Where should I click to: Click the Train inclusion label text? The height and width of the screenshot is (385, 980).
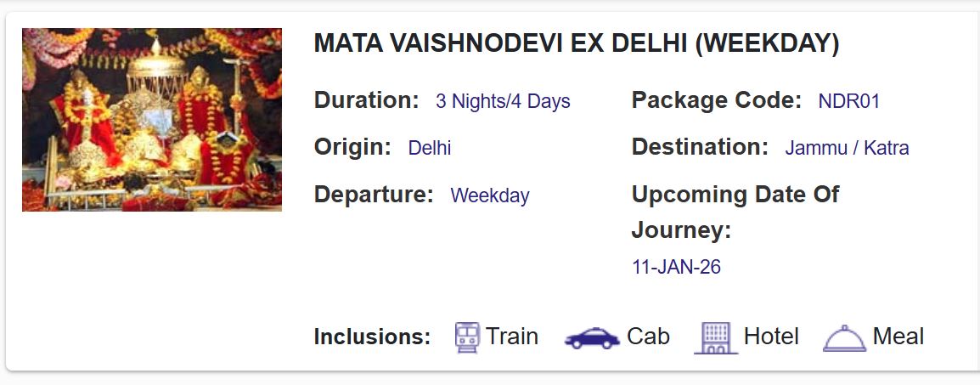(512, 337)
